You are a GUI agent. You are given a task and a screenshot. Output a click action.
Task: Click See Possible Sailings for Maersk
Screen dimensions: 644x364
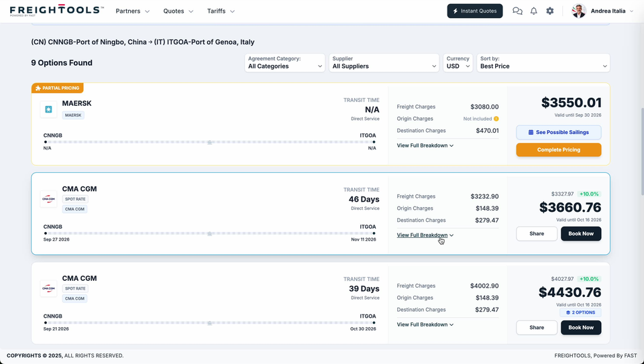(x=559, y=132)
